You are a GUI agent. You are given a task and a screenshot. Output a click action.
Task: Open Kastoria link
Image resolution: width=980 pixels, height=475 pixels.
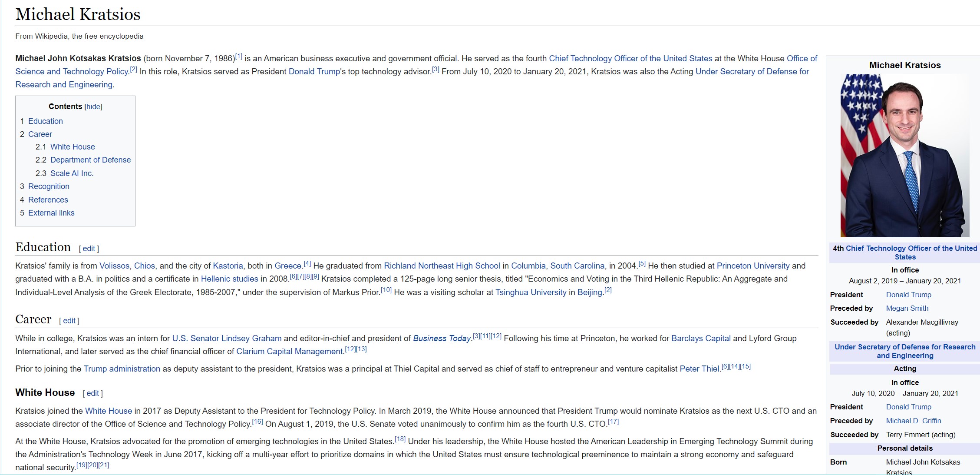click(x=228, y=266)
